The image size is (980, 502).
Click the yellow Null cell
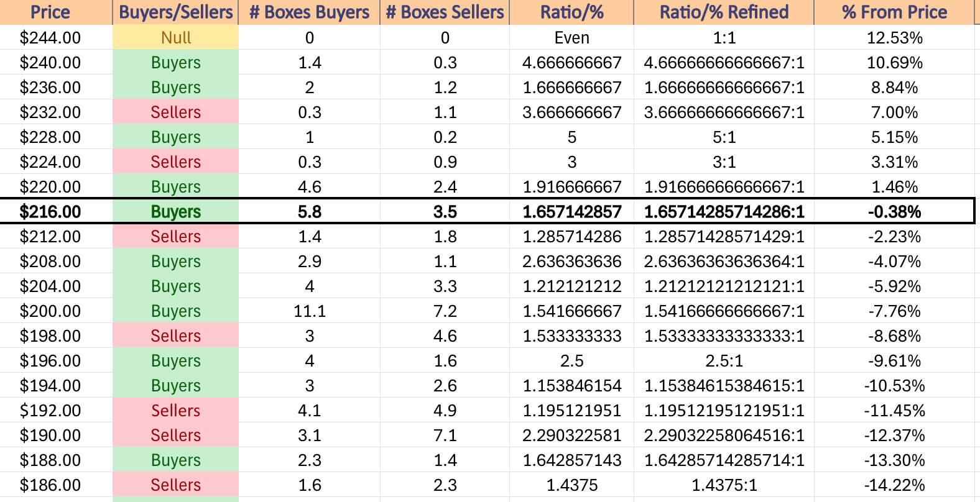[176, 38]
